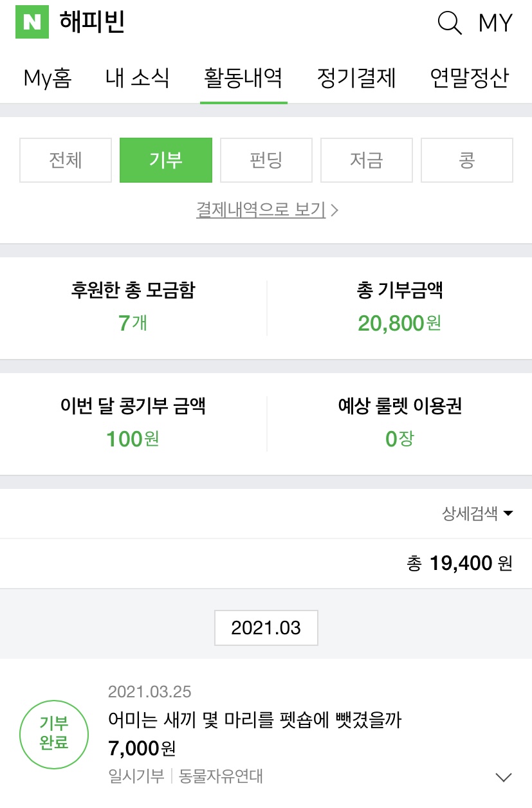The height and width of the screenshot is (808, 532).
Task: Open the 2021.03 month selector
Action: click(266, 628)
